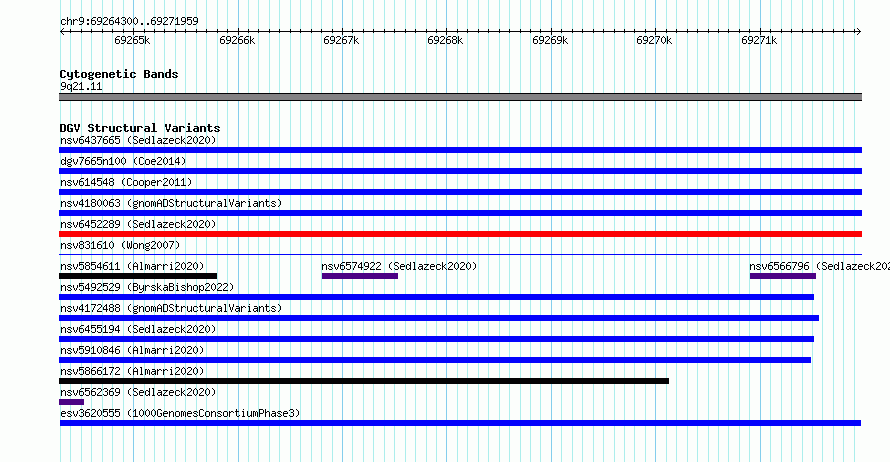Open the nsv6455194 (Sedlazeck2020) label
The height and width of the screenshot is (462, 890).
pos(138,329)
